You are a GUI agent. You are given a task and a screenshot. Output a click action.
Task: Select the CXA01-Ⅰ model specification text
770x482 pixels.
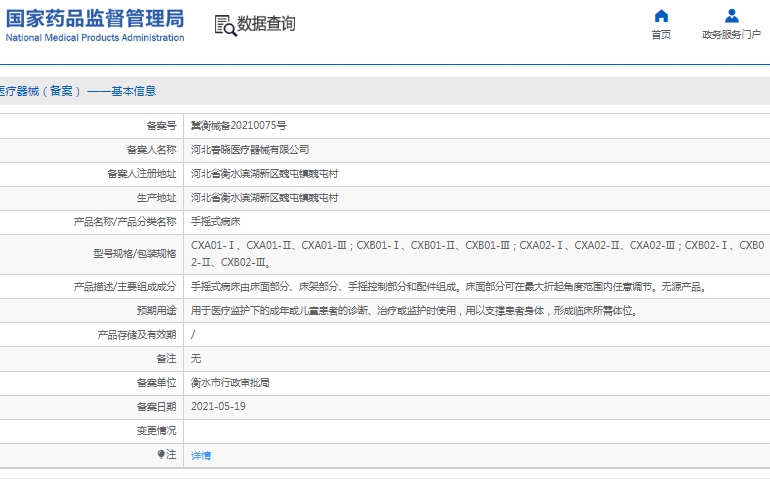tap(477, 254)
